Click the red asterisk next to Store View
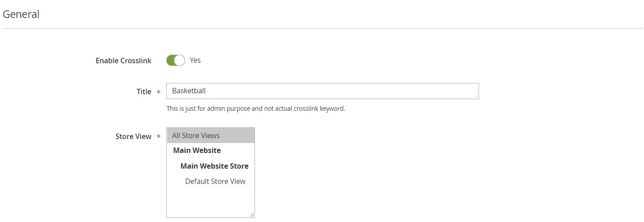Image resolution: width=644 pixels, height=222 pixels. pos(159,137)
